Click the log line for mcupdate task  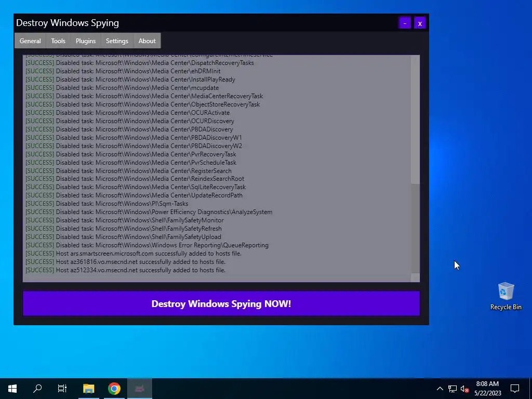click(122, 87)
